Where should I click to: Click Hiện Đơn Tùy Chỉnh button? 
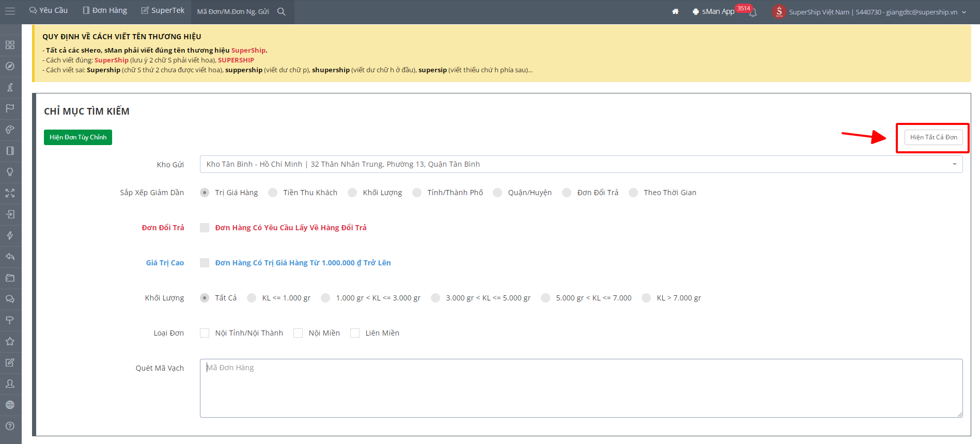tap(78, 137)
